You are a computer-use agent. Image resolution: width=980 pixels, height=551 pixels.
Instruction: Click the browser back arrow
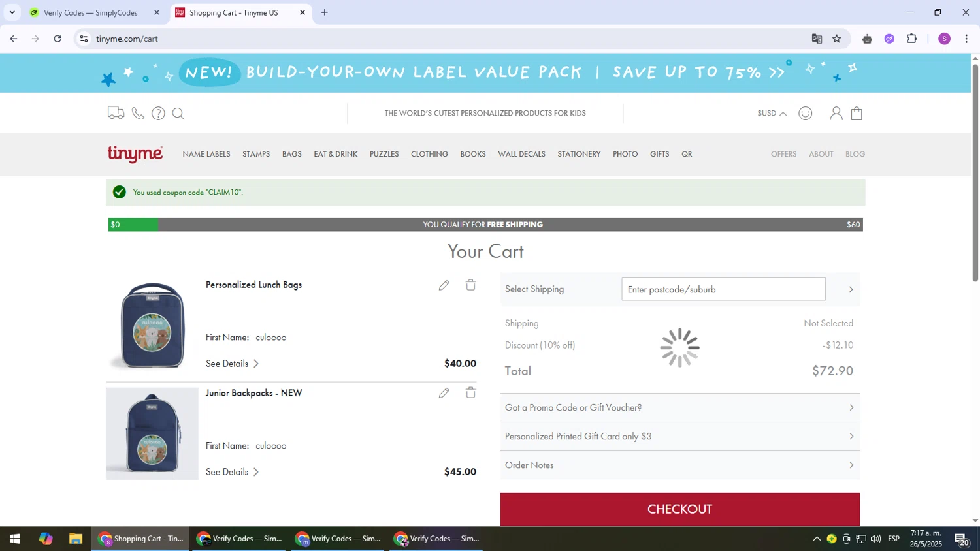tap(13, 39)
